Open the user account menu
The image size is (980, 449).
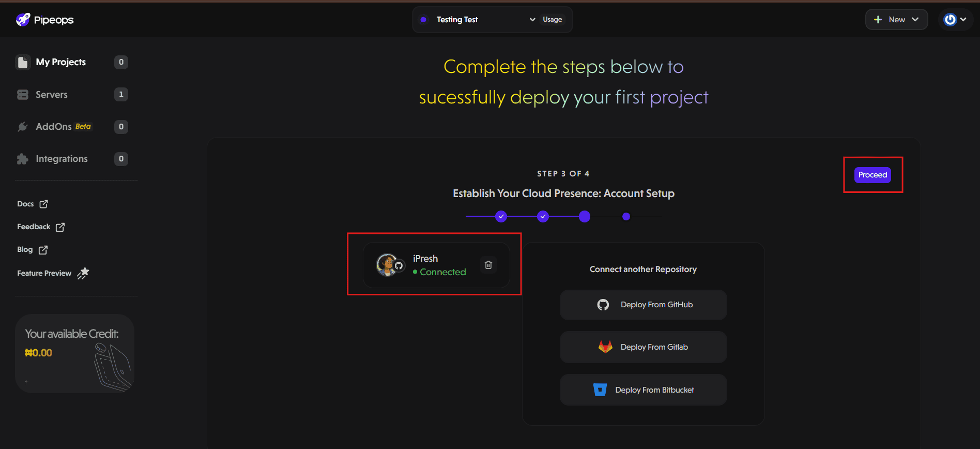(955, 20)
